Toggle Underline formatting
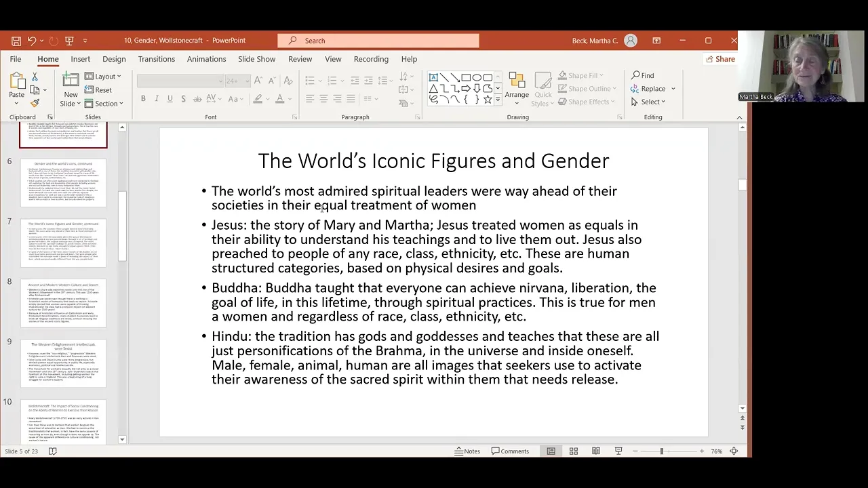 click(x=170, y=99)
